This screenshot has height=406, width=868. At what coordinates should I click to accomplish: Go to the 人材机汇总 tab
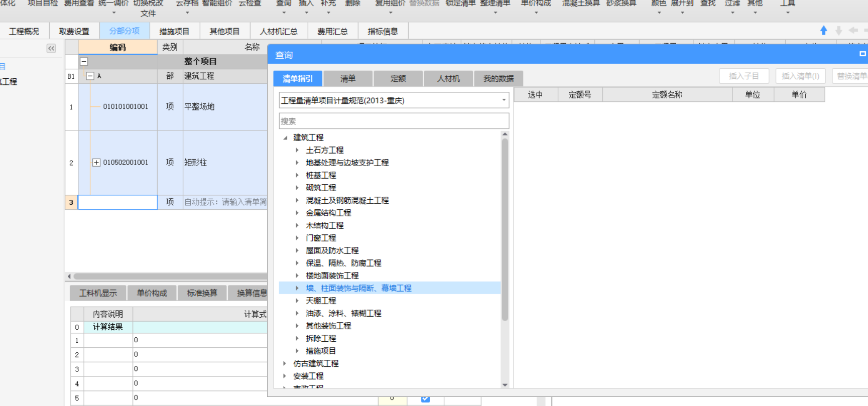pos(279,31)
